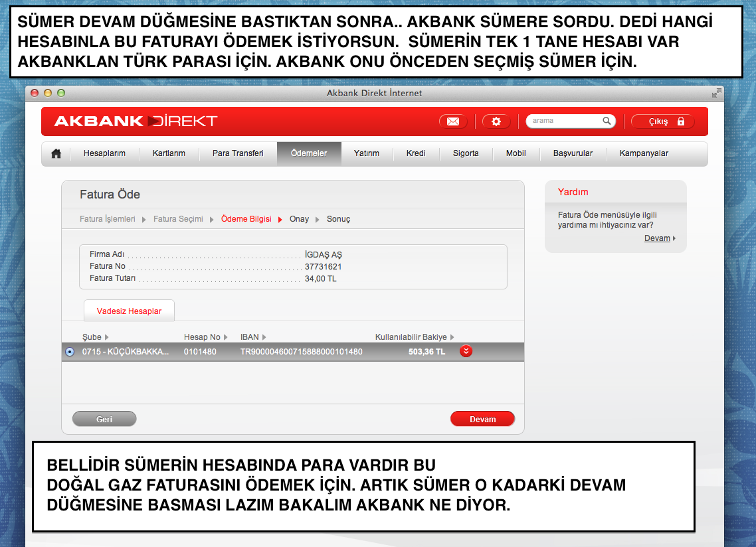
Task: Open Başvurular menu
Action: [x=573, y=153]
